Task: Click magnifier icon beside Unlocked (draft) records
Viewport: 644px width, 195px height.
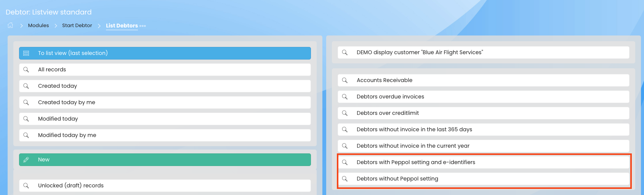Action: click(26, 185)
